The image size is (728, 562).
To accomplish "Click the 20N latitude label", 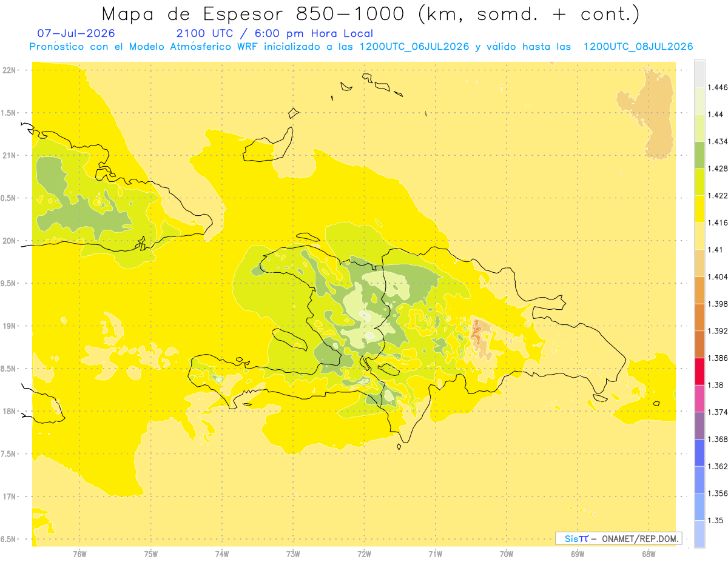I will click(10, 241).
